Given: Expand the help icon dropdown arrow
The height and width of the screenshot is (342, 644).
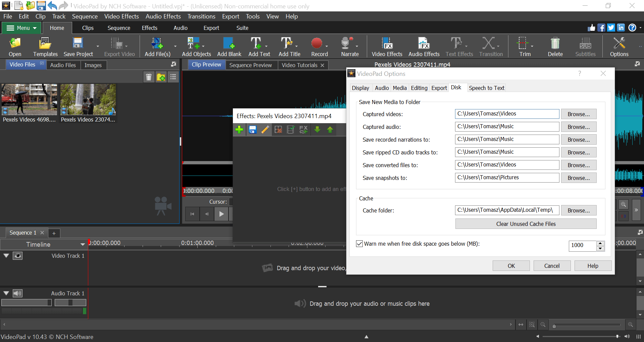Looking at the screenshot, I should pyautogui.click(x=640, y=28).
